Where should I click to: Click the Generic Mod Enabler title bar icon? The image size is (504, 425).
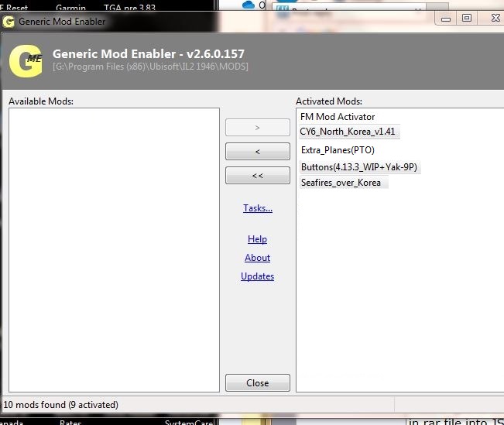[9, 22]
